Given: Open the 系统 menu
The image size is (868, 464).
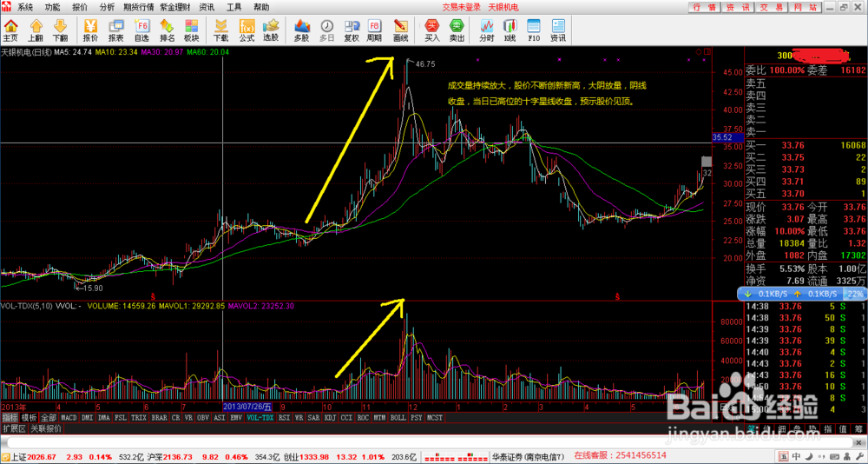Looking at the screenshot, I should [25, 7].
